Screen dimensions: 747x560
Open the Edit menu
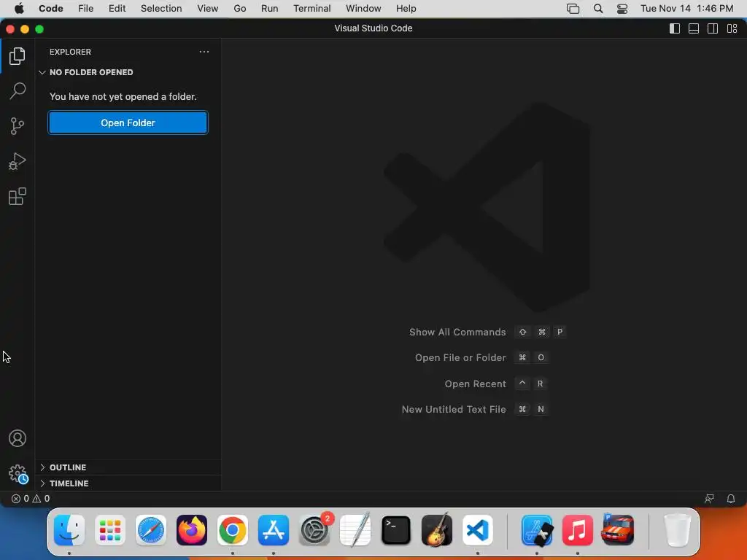[117, 9]
